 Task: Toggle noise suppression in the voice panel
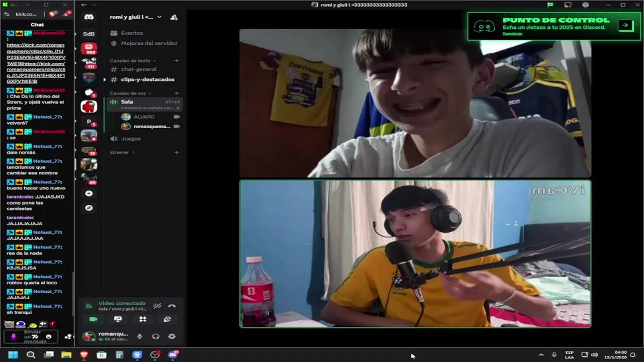(x=157, y=306)
